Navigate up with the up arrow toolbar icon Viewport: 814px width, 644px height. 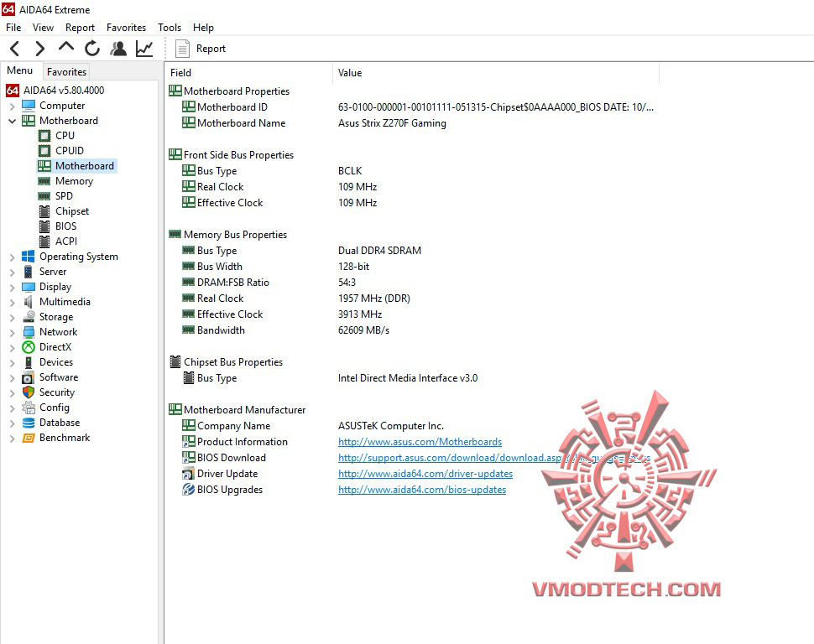pos(66,47)
